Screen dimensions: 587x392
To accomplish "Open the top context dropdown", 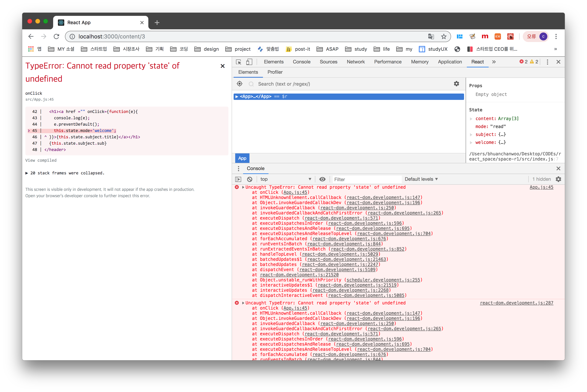I will [x=285, y=179].
